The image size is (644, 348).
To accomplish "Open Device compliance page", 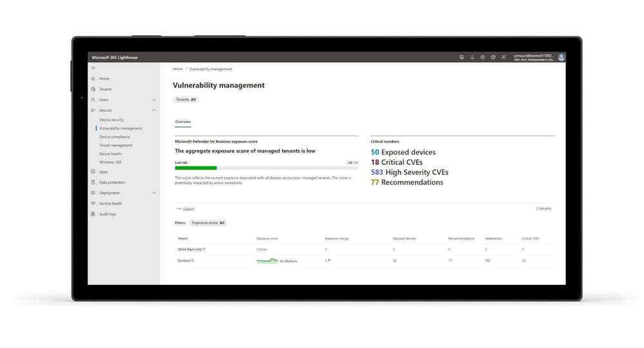I will tap(114, 137).
